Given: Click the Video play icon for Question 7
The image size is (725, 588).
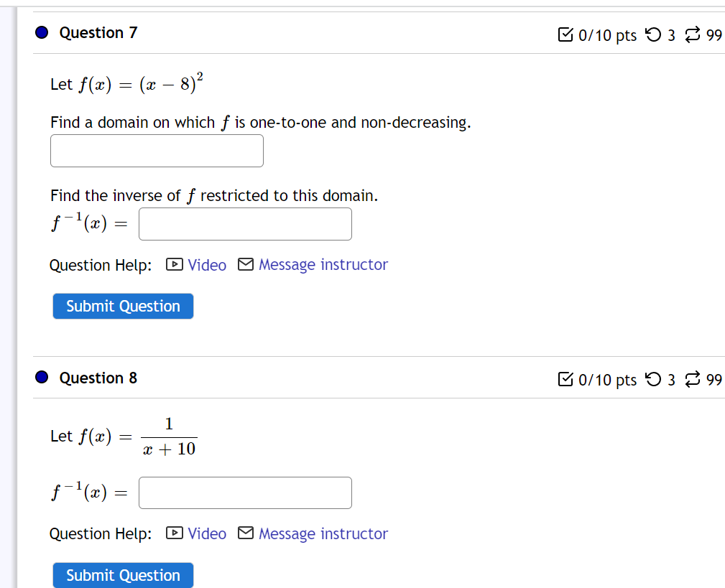Looking at the screenshot, I should pyautogui.click(x=174, y=265).
